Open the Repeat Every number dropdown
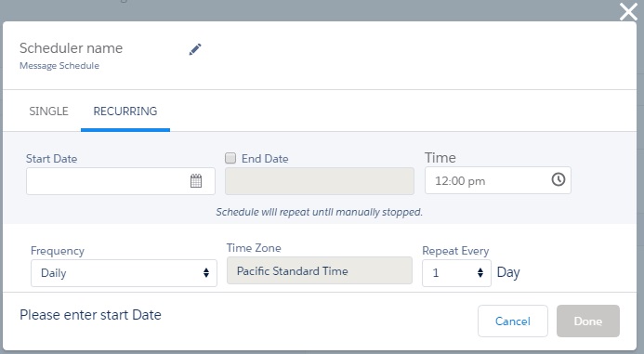644x354 pixels. [456, 272]
